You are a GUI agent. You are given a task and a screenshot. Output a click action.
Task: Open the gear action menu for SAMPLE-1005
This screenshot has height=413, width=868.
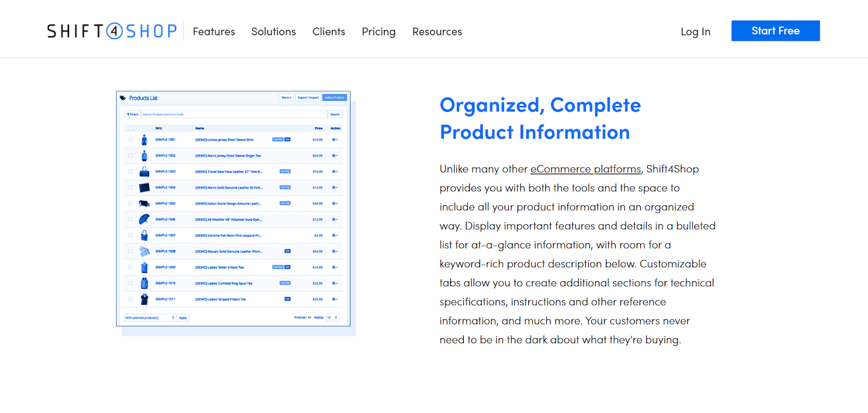click(335, 203)
